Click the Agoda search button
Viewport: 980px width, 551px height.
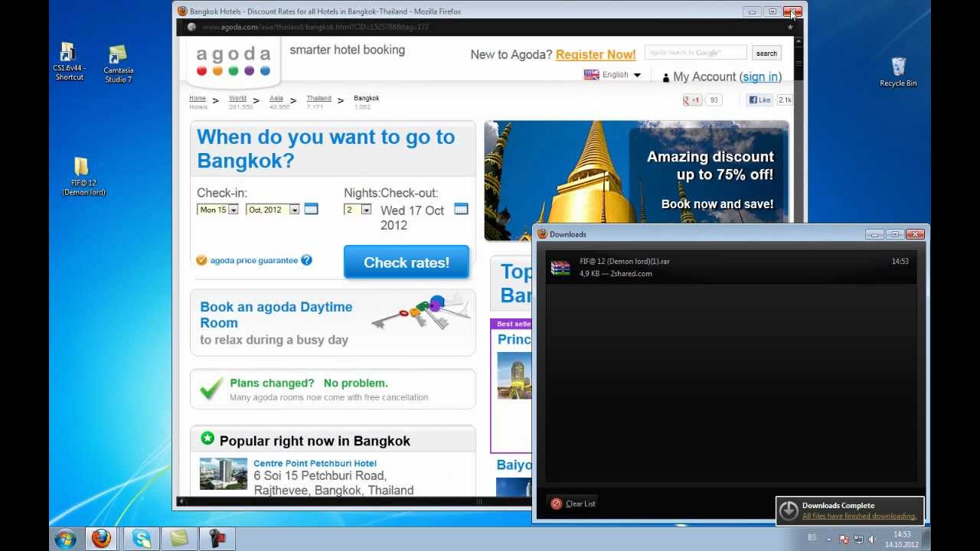coord(766,54)
